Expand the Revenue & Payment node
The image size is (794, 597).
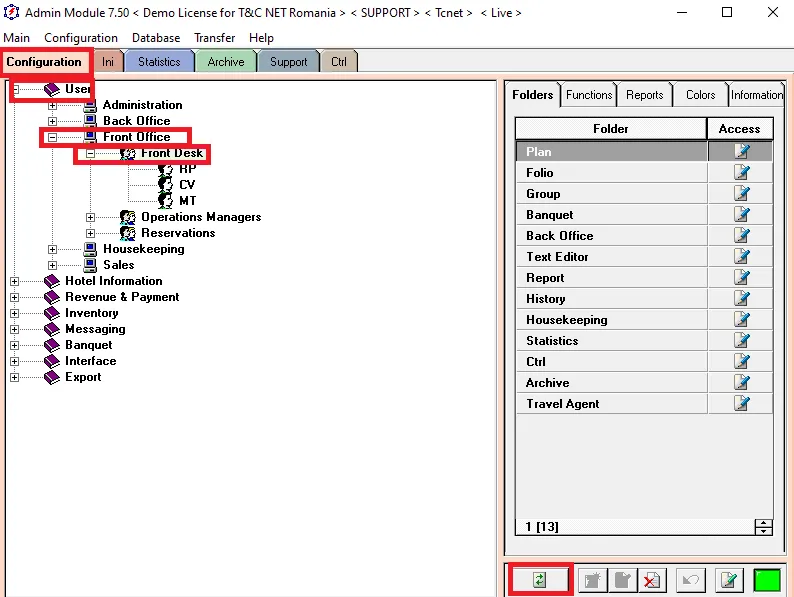[x=14, y=297]
